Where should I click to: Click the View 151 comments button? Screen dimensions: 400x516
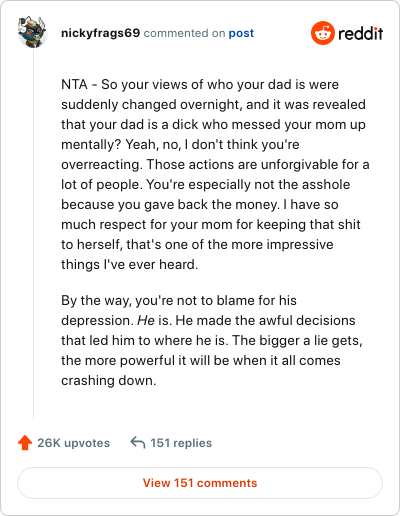pos(200,483)
